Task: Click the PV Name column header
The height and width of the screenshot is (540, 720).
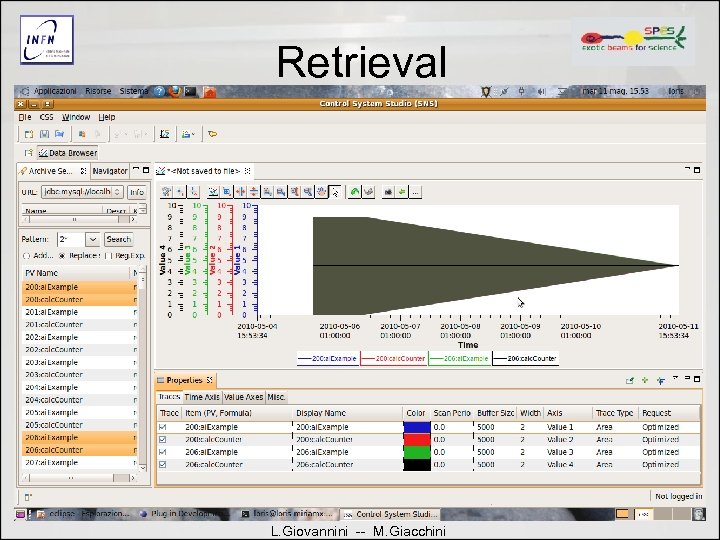Action: tap(77, 273)
